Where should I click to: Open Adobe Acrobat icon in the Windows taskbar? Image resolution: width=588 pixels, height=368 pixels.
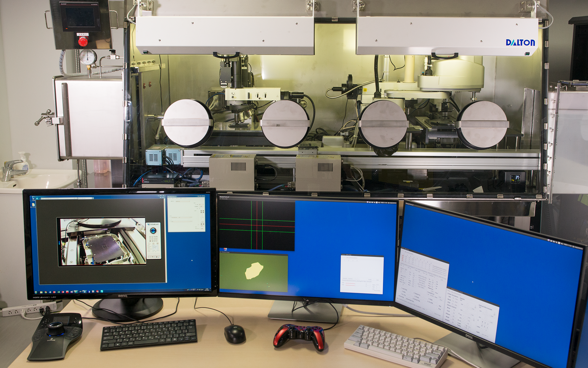point(67,292)
